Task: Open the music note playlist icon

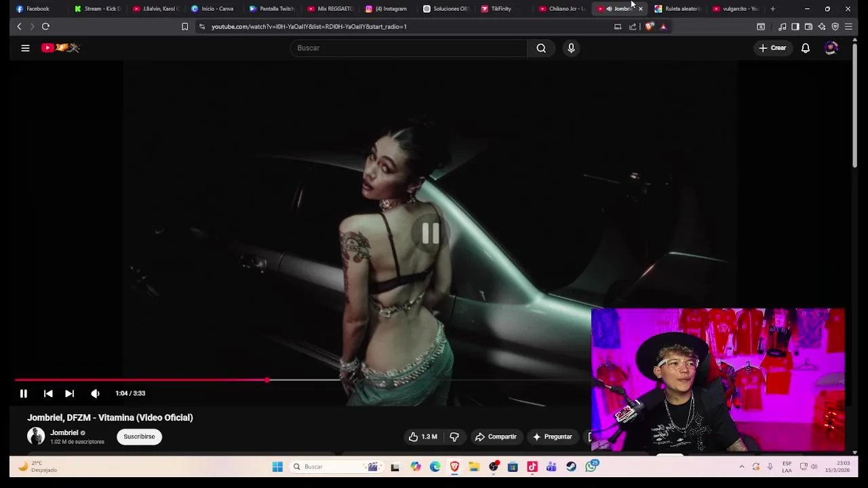Action: (783, 26)
